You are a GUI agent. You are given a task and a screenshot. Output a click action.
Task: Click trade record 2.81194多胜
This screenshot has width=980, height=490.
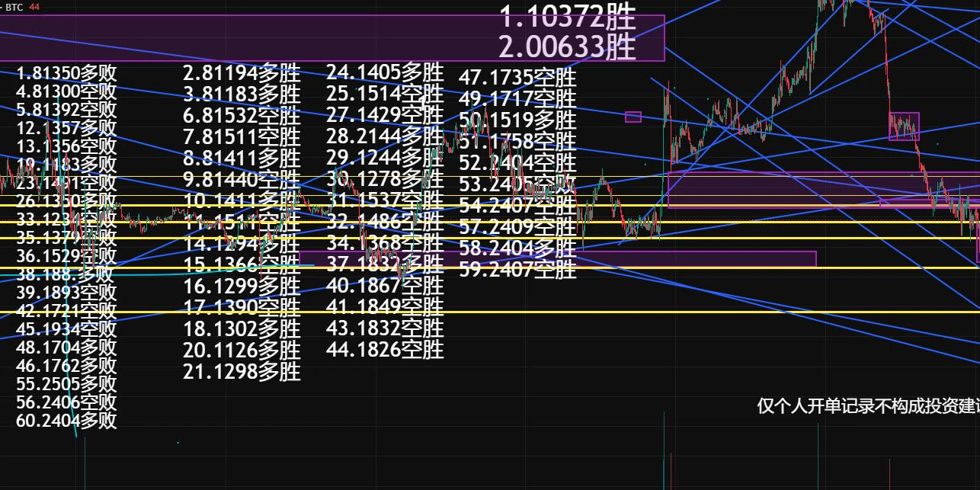tap(242, 73)
